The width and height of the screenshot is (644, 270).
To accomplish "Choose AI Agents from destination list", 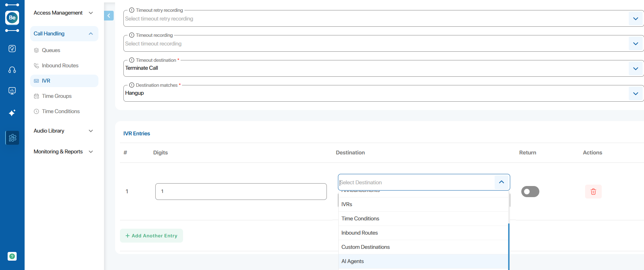I will pyautogui.click(x=353, y=261).
